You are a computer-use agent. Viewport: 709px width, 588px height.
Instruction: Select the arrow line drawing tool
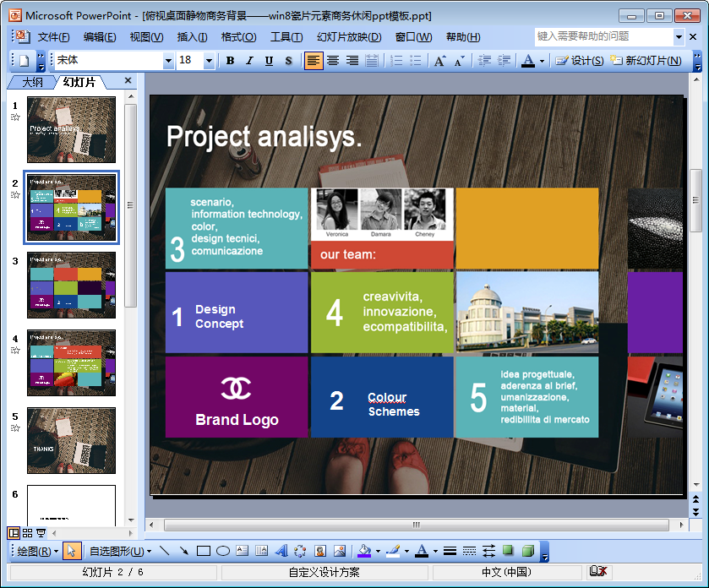(183, 552)
